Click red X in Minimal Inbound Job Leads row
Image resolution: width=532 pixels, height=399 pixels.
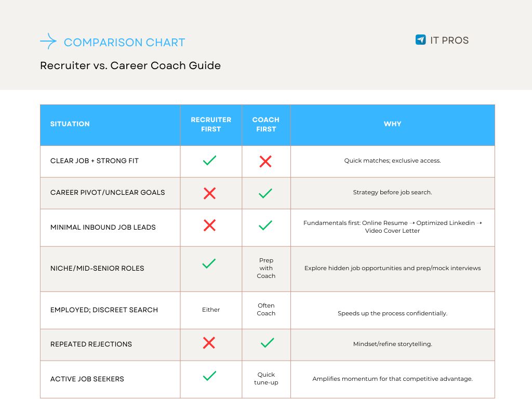click(210, 225)
